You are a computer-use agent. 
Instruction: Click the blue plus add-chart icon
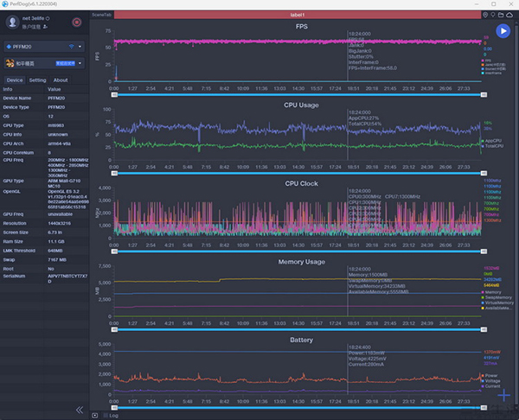(x=503, y=393)
